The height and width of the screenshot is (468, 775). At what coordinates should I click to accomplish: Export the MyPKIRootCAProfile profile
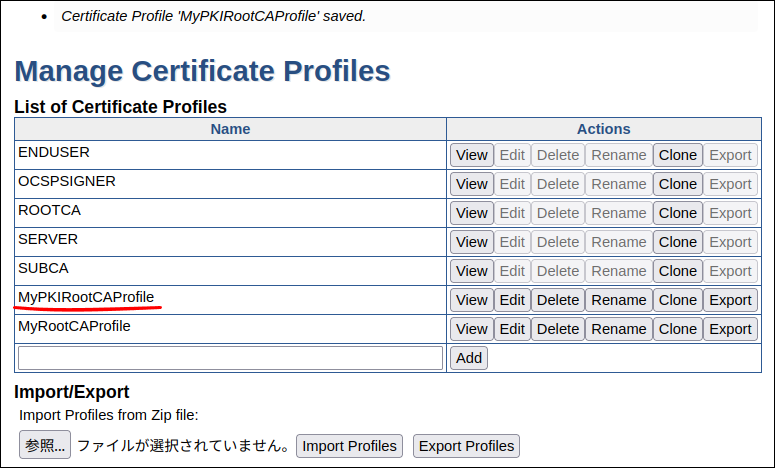pos(730,300)
